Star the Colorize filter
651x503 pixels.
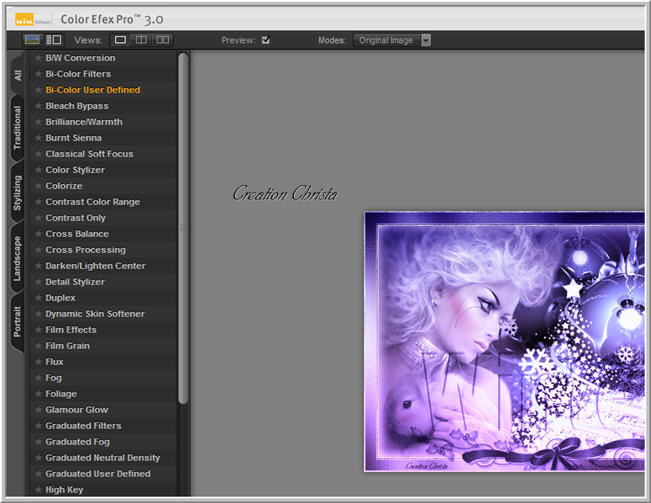[x=38, y=186]
